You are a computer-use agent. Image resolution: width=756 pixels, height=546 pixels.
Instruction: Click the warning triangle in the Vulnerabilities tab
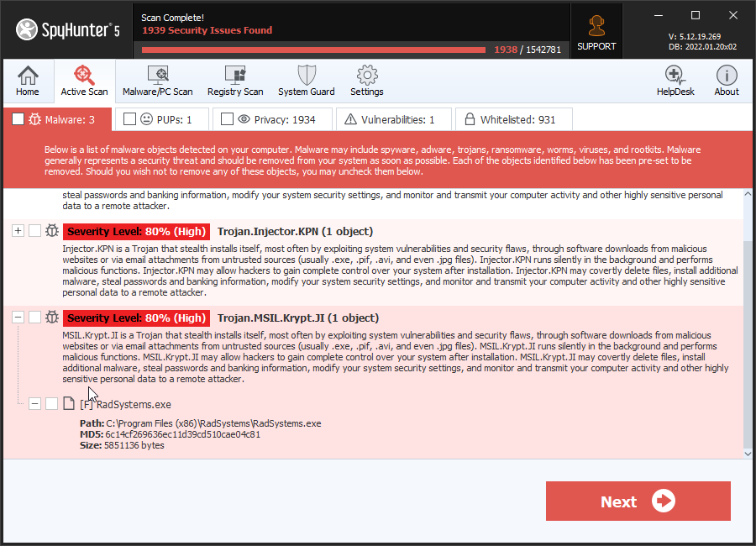coord(350,119)
